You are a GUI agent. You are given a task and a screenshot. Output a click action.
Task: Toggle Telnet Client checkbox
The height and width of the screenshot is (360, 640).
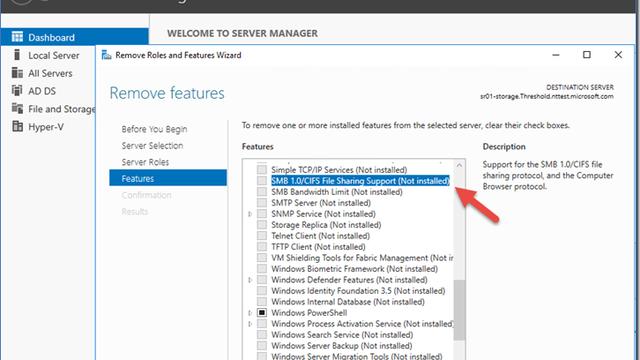tap(262, 236)
